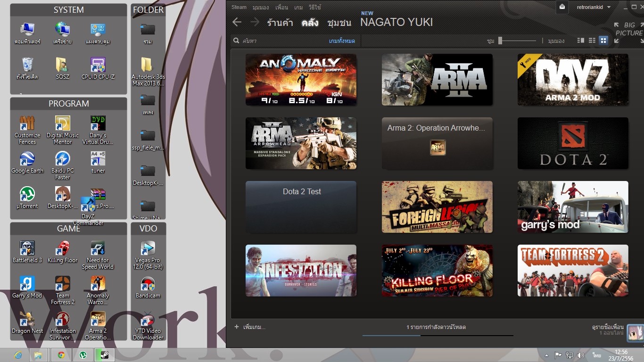
Task: Select the Arma 2: Operation Arrowhead text tile
Action: tap(437, 143)
